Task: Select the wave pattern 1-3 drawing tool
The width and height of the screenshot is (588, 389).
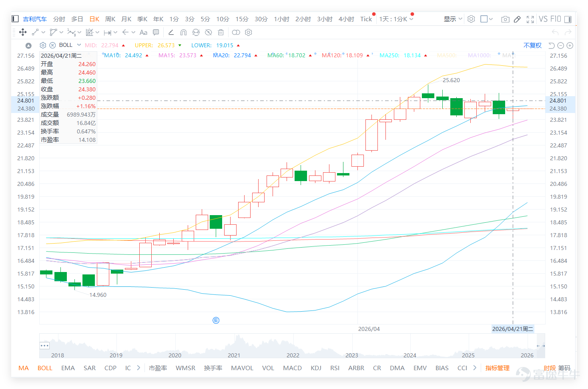Action: tap(71, 32)
